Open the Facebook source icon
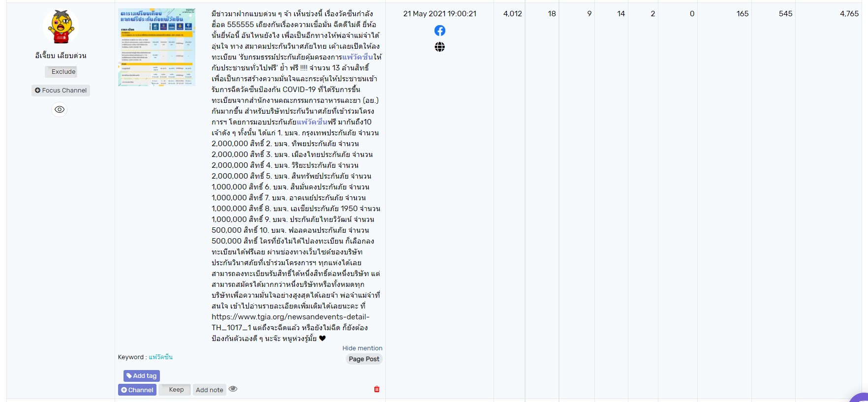This screenshot has width=868, height=402. pos(439,31)
